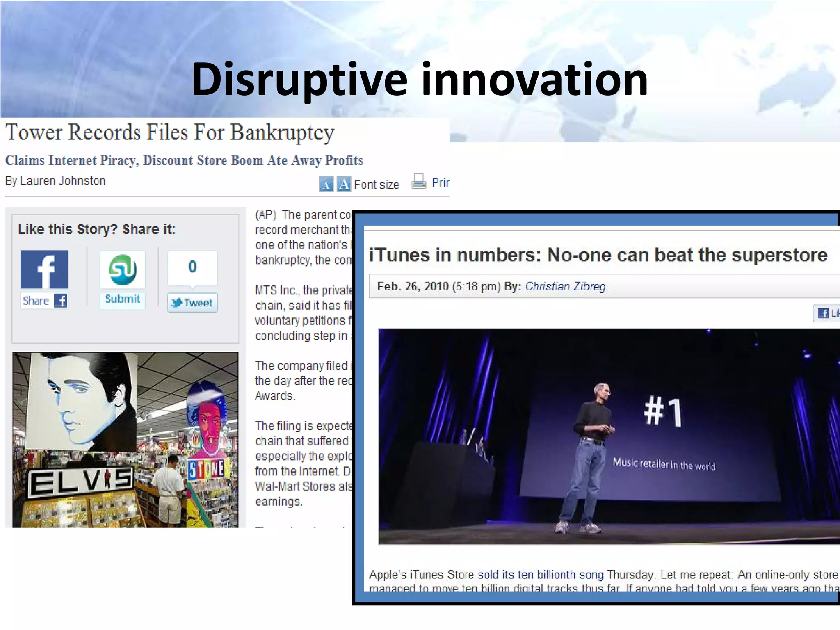Click the large Facebook logo icon
Viewport: 840px width, 630px height.
click(x=44, y=269)
